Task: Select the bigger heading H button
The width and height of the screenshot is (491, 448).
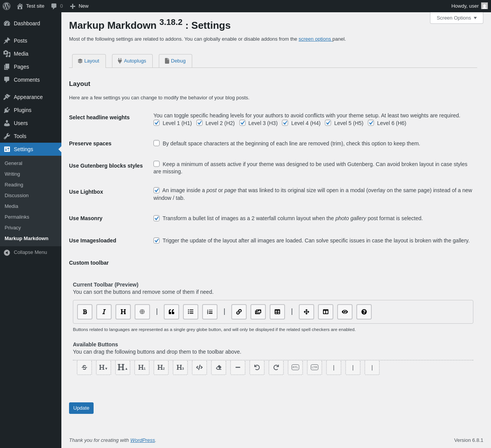Action: (x=123, y=367)
